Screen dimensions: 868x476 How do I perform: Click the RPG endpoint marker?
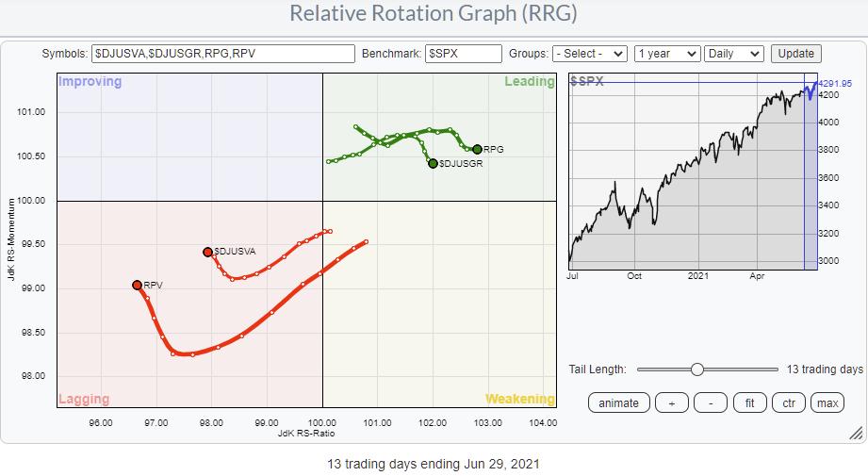477,149
